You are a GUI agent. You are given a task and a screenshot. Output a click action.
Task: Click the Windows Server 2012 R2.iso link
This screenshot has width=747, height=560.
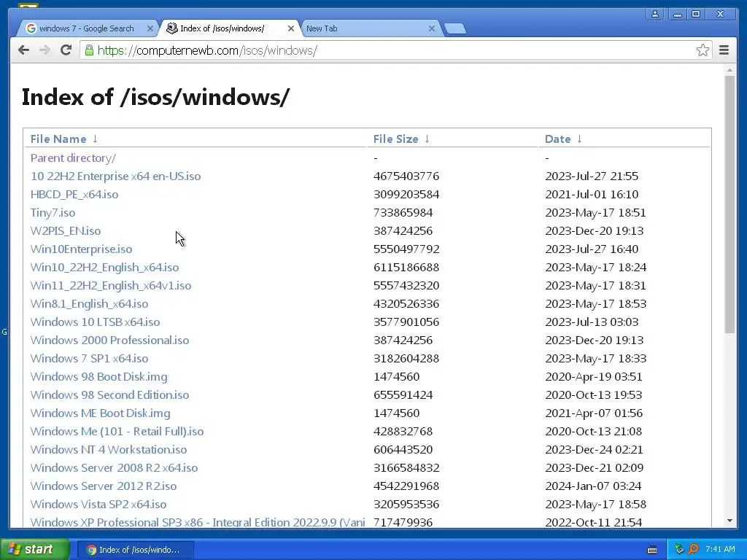point(104,486)
